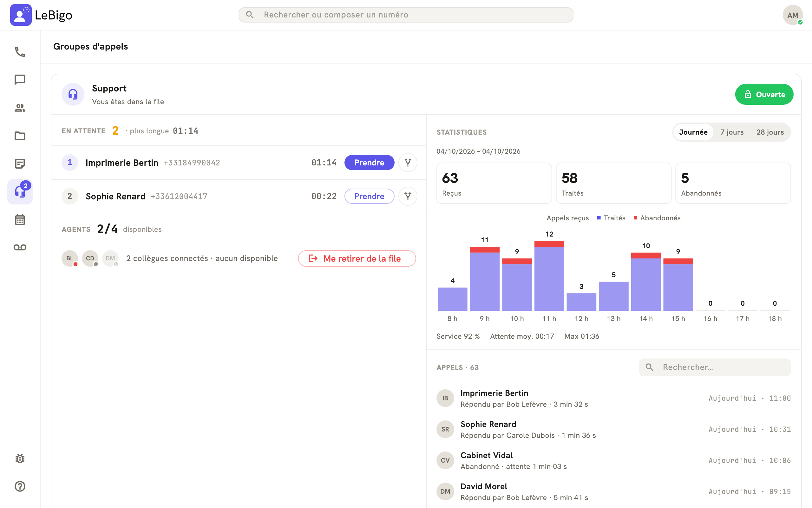Focus the calls list Rechercher field
The width and height of the screenshot is (812, 508).
(715, 367)
